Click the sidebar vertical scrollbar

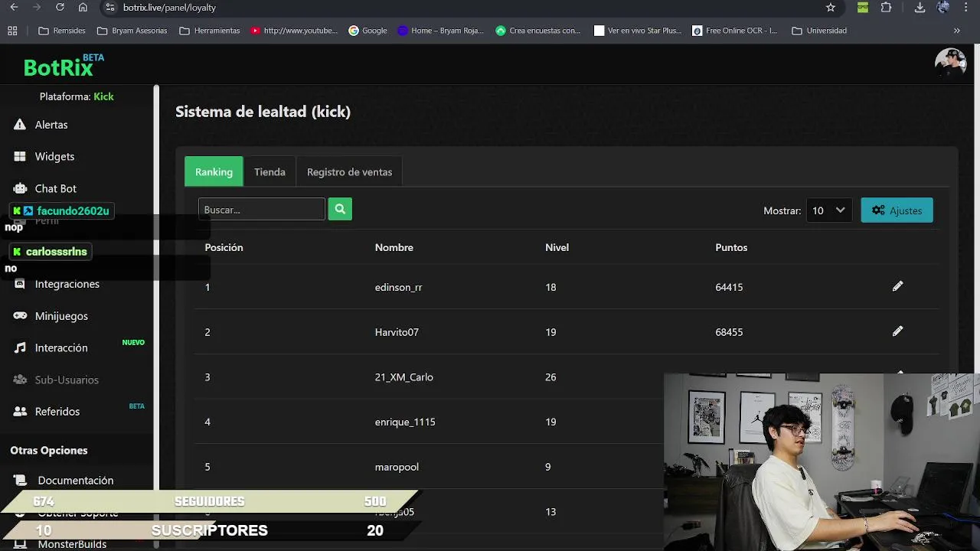click(156, 287)
